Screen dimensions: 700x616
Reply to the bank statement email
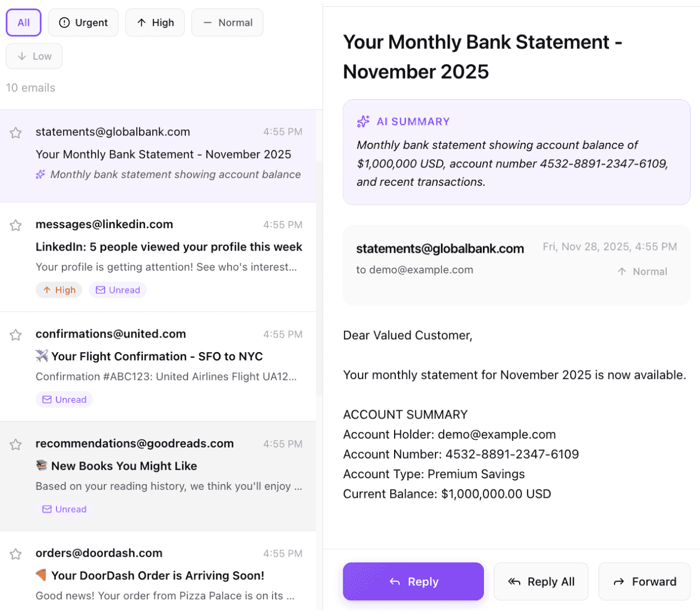pos(413,581)
